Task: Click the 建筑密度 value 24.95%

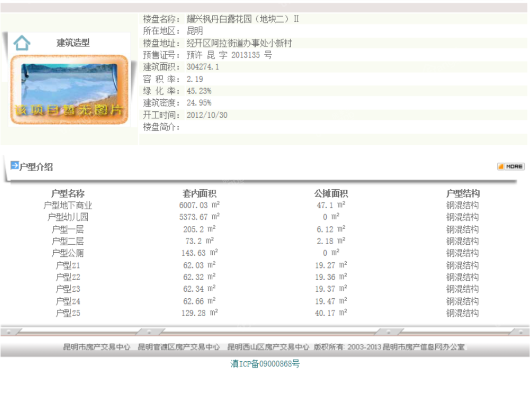Action: click(x=199, y=103)
